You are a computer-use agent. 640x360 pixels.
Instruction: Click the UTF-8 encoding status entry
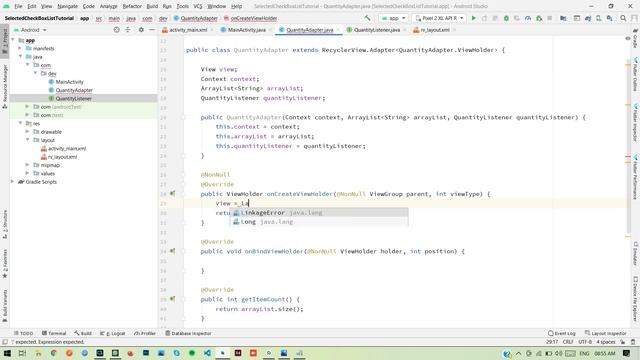[x=584, y=342]
